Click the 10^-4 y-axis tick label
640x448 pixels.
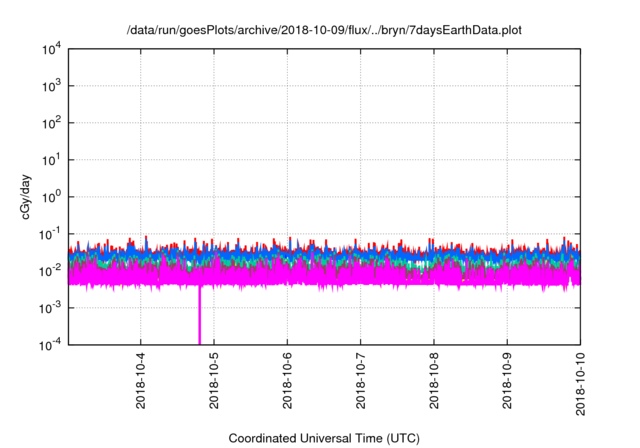(x=50, y=345)
